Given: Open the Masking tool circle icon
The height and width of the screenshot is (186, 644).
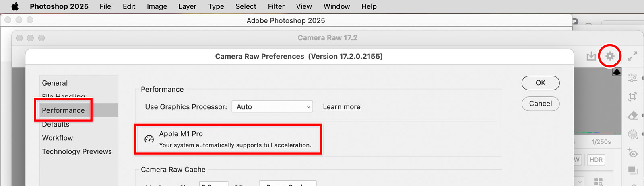Looking at the screenshot, I should point(632,134).
